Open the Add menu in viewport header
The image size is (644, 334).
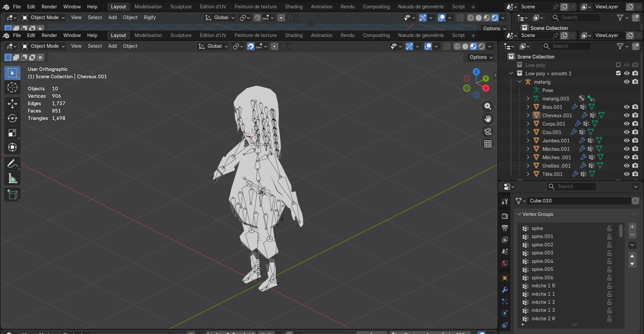tap(112, 46)
